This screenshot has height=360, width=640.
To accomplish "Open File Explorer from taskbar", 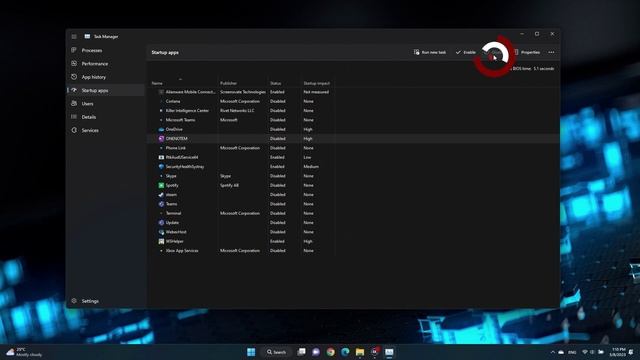I will [360, 352].
